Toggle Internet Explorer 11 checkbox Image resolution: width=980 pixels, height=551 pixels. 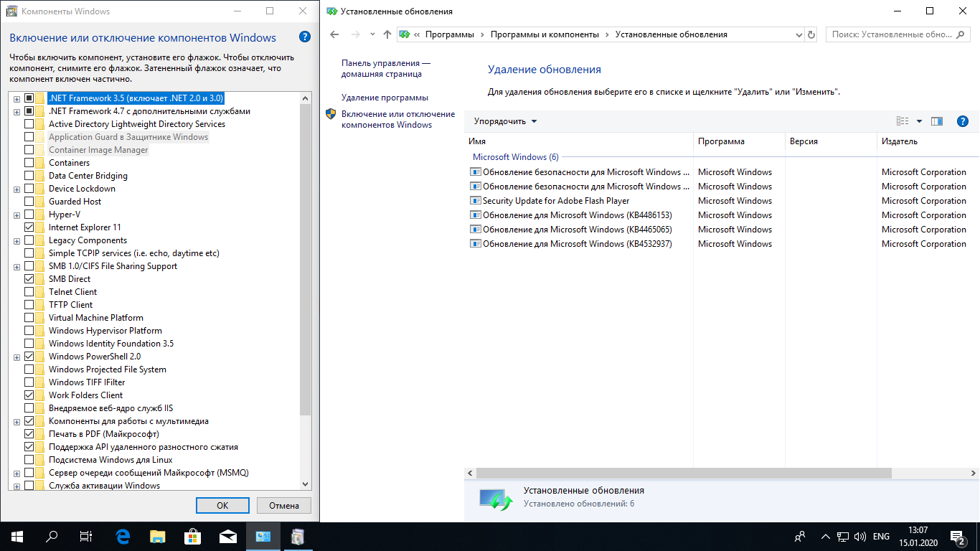click(29, 227)
